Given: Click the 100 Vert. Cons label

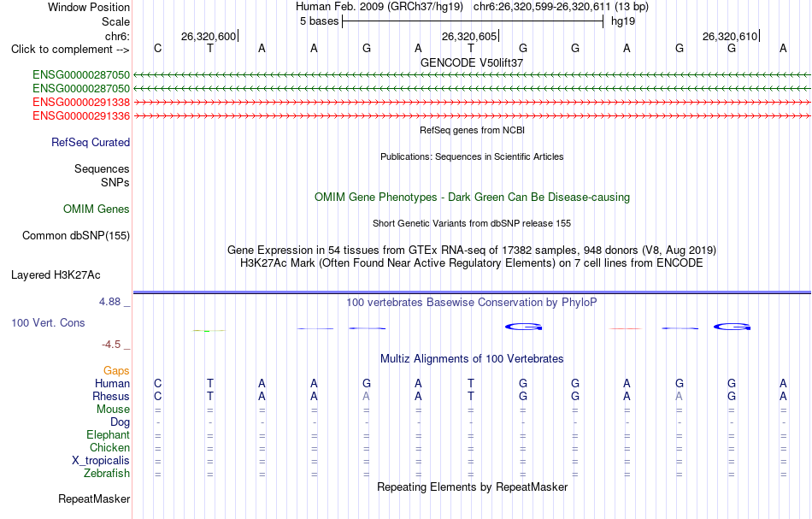Looking at the screenshot, I should [x=48, y=322].
